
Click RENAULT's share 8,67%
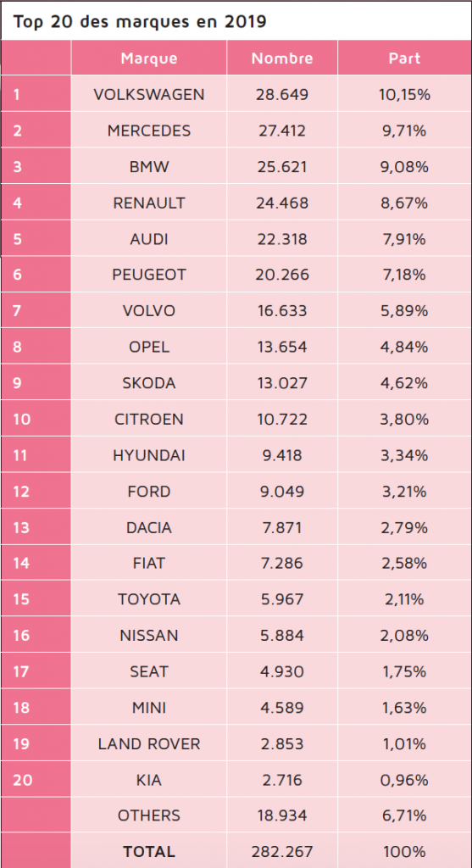click(x=403, y=203)
